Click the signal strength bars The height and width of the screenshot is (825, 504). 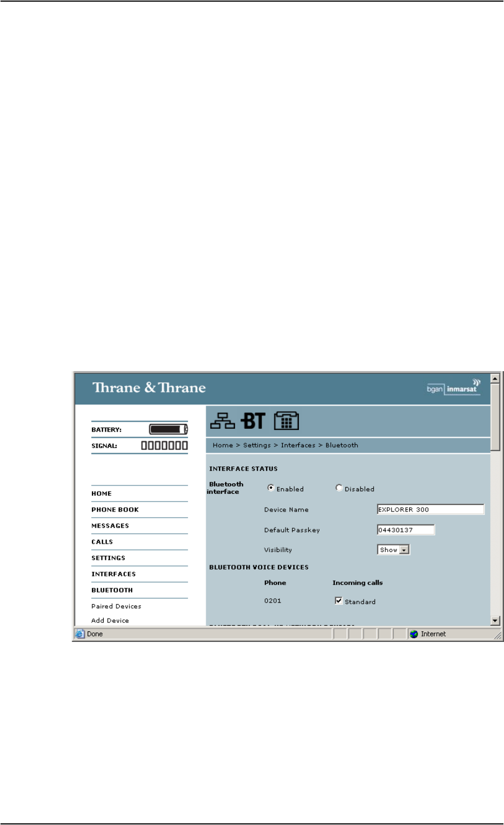[x=164, y=446]
